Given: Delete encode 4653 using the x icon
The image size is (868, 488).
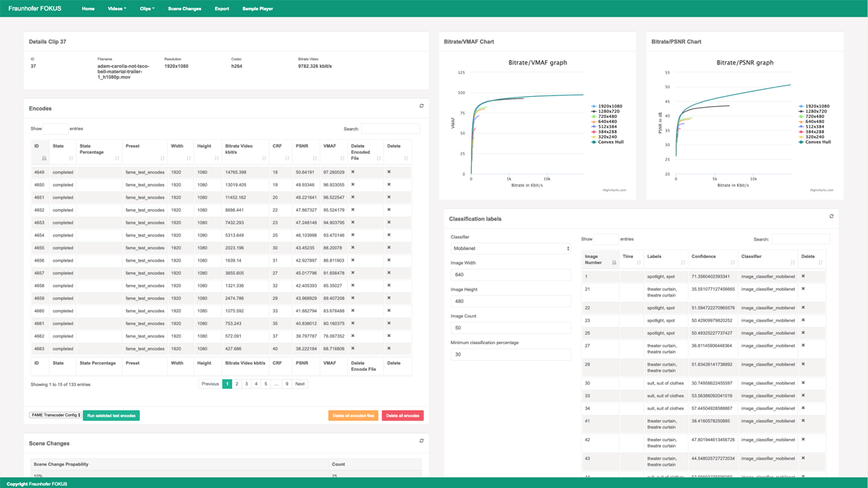Looking at the screenshot, I should (389, 223).
